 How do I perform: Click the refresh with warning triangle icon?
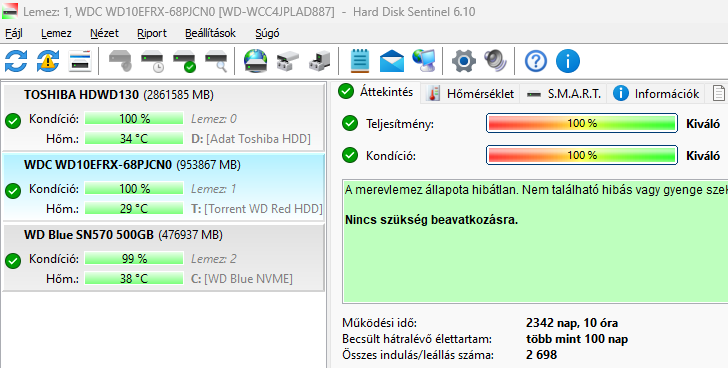pos(48,61)
